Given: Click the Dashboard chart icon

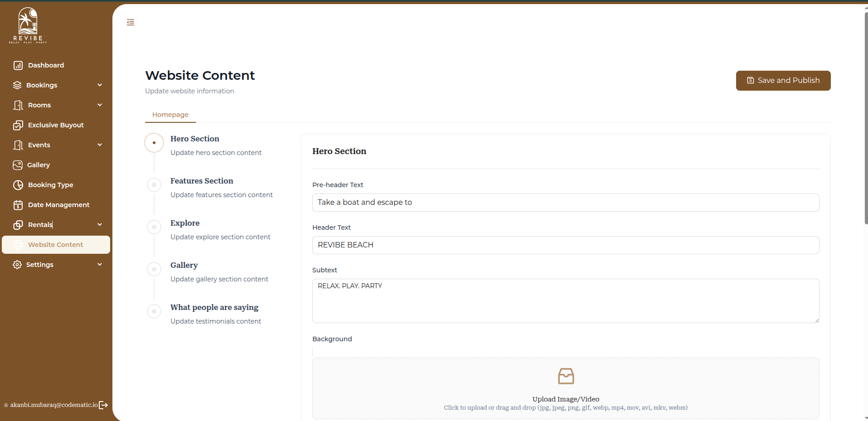Looking at the screenshot, I should (18, 65).
